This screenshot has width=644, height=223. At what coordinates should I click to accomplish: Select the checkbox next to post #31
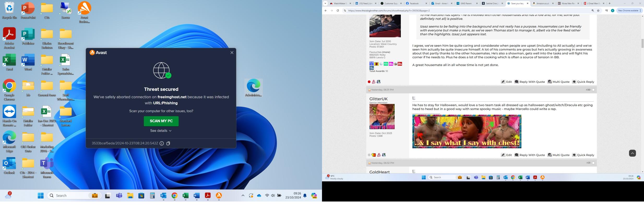point(593,163)
